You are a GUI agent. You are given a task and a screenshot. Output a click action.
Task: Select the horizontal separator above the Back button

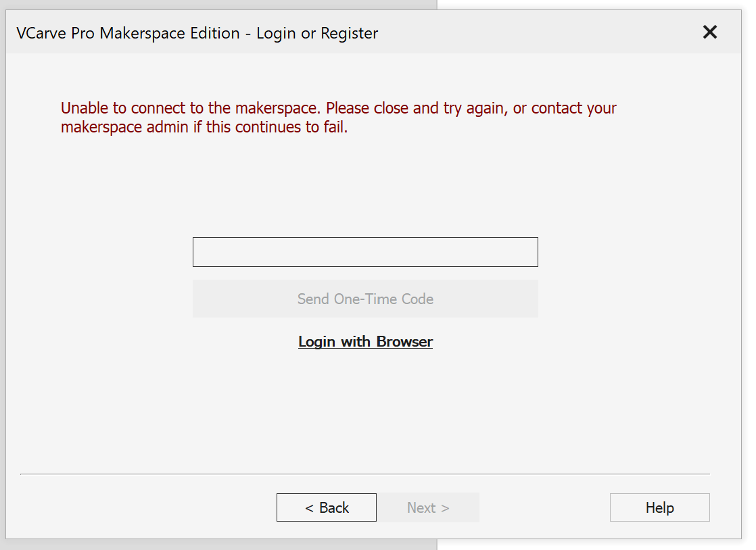(x=365, y=474)
